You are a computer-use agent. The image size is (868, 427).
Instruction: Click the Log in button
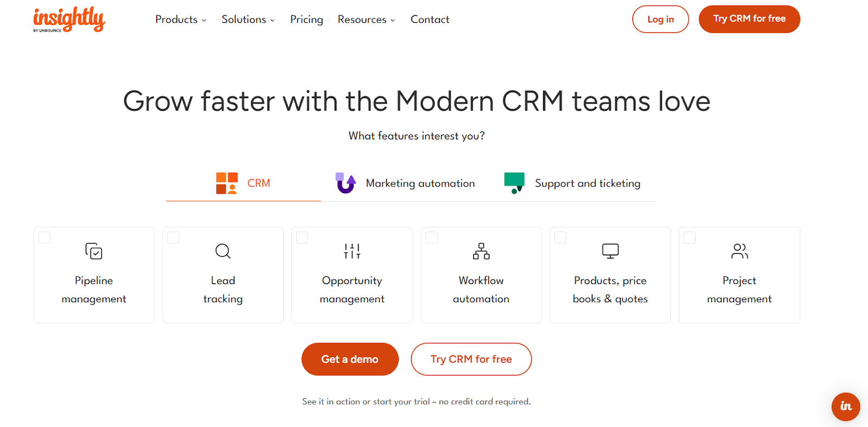[x=660, y=20]
